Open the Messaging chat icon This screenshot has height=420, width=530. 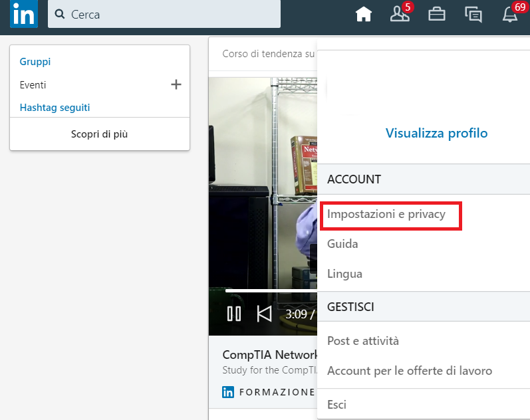tap(473, 14)
